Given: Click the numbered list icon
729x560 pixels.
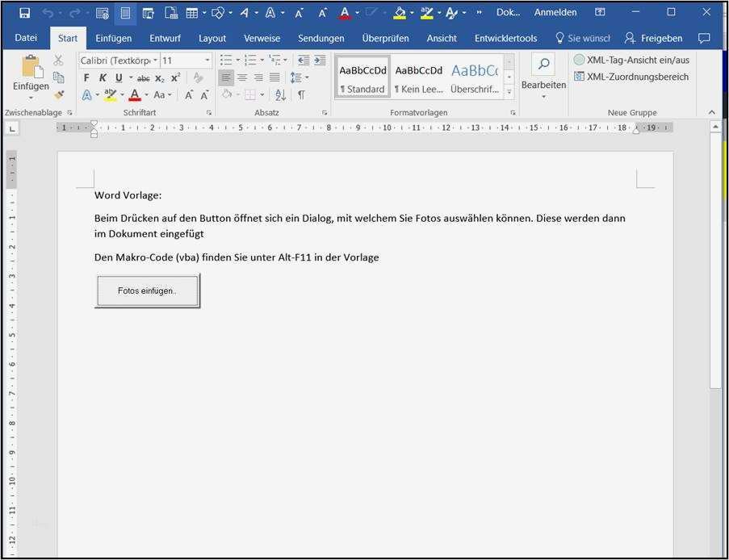Looking at the screenshot, I should 250,60.
